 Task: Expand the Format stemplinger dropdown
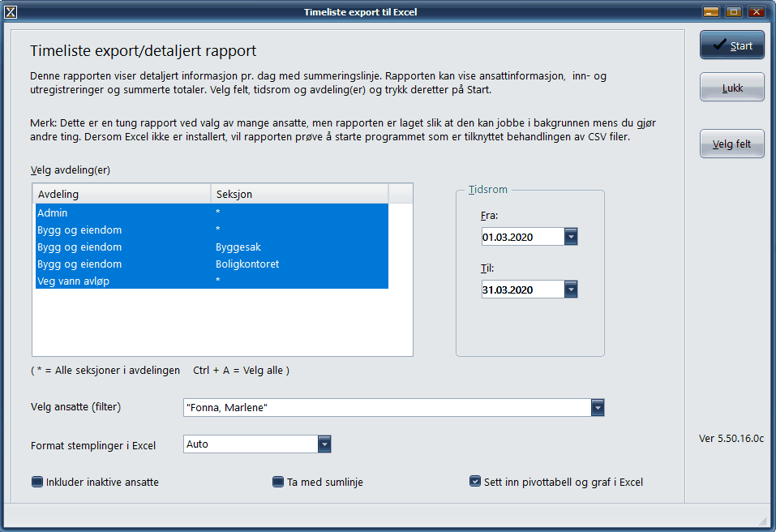(x=324, y=444)
